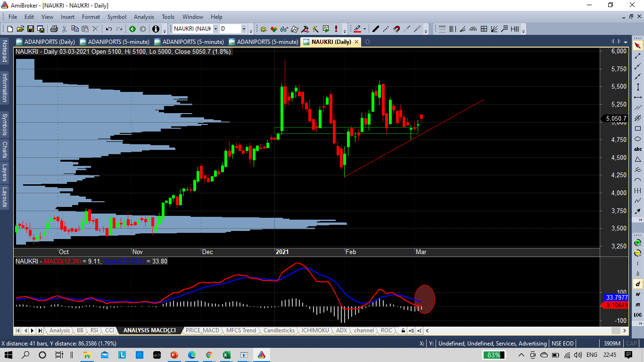Screen dimensions: 644x362
Task: Select the zig-zag line tool
Action: [637, 201]
